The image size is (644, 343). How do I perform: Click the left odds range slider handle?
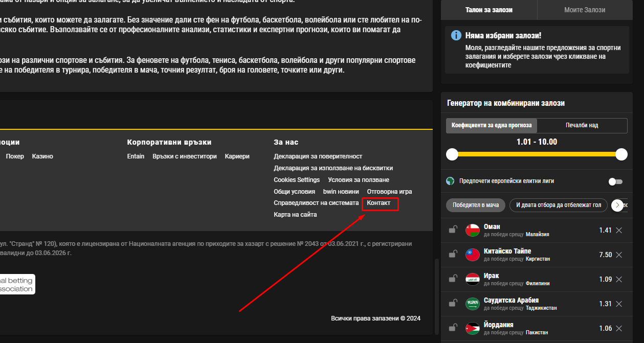coord(452,154)
